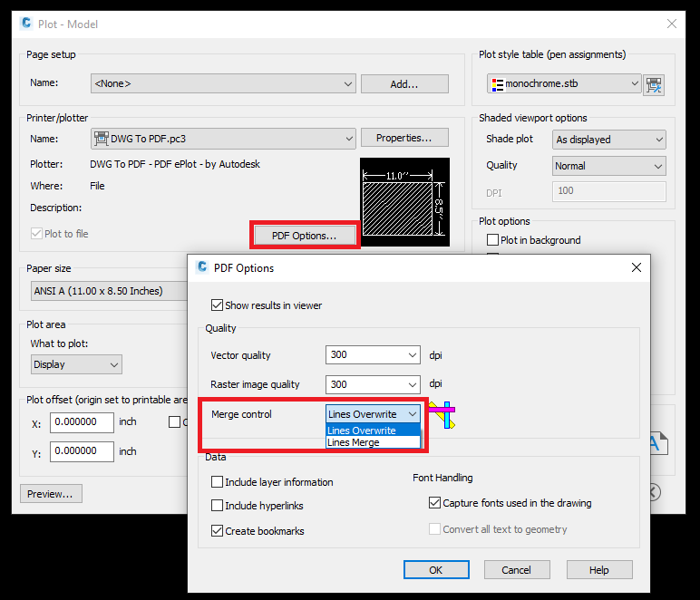Click Cancel in PDF Options
700x600 pixels.
(x=517, y=570)
